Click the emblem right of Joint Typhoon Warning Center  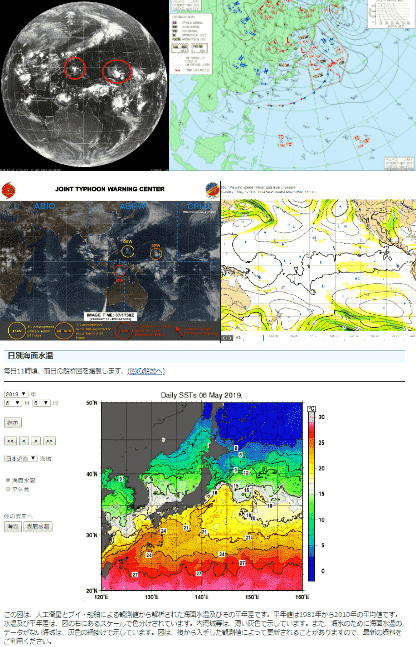212,190
